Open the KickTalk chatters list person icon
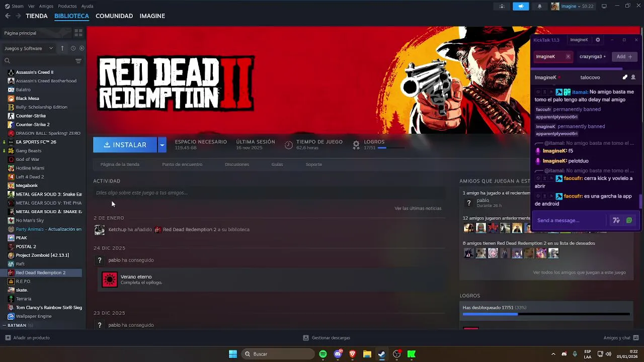The width and height of the screenshot is (644, 362). [633, 77]
